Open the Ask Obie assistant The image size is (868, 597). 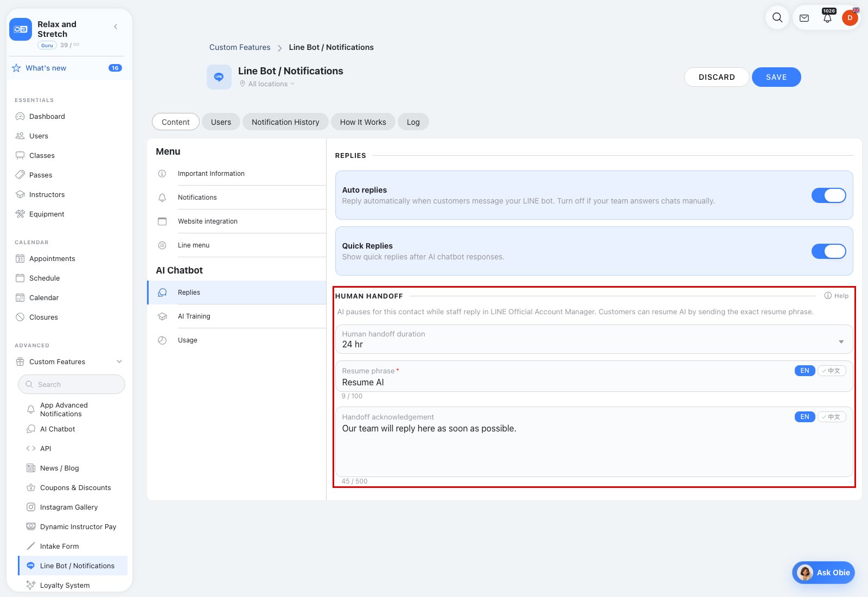point(824,573)
